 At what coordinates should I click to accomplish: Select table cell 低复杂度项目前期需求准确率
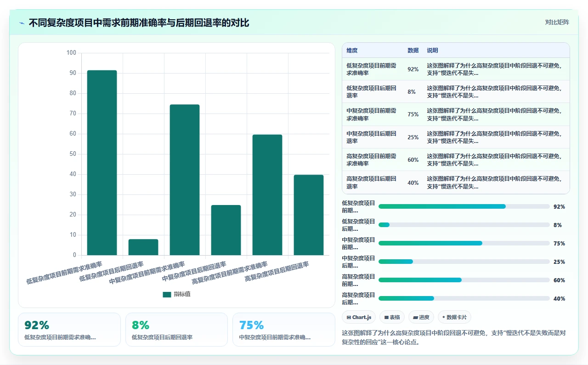[x=372, y=69]
